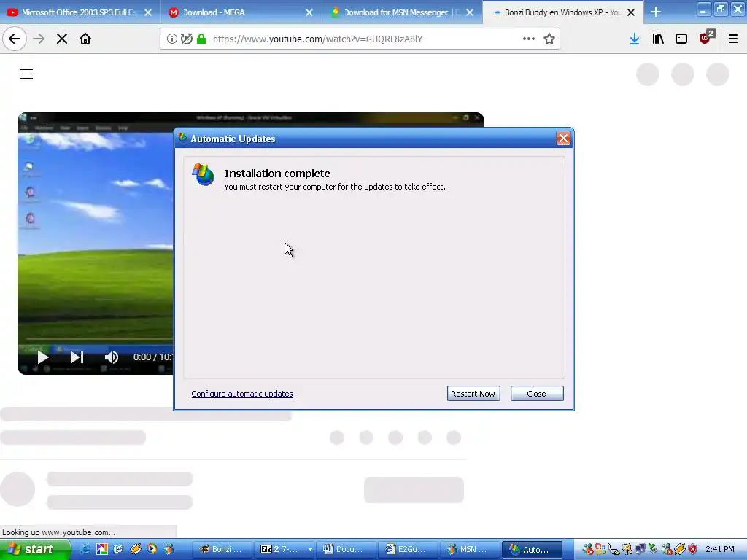
Task: Open the Firefox hamburger menu
Action: (x=733, y=39)
